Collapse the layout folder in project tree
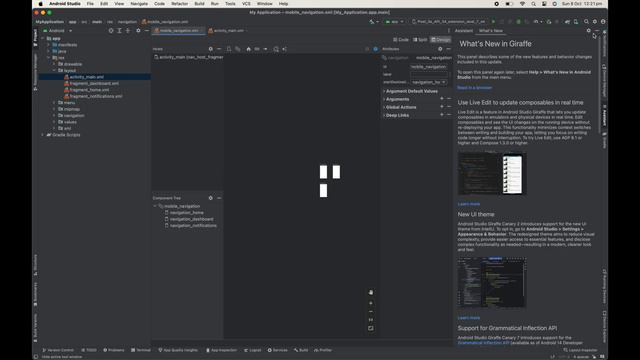The height and width of the screenshot is (360, 640). pos(54,71)
